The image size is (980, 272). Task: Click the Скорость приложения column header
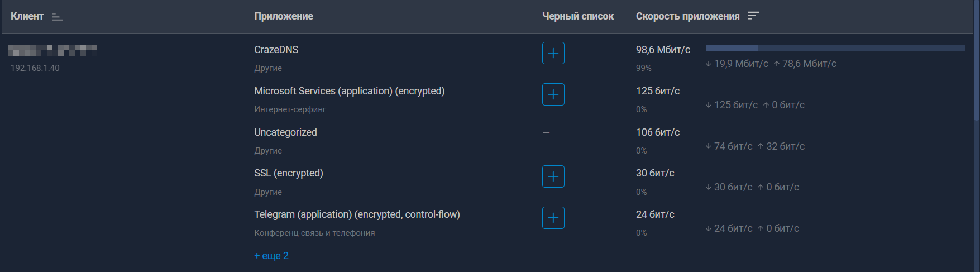pyautogui.click(x=687, y=16)
